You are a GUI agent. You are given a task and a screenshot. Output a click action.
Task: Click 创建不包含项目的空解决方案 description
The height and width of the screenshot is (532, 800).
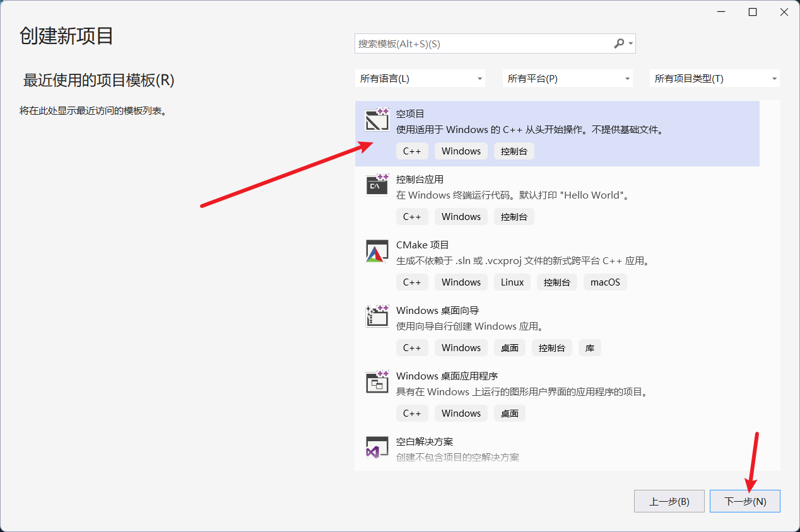coord(457,457)
